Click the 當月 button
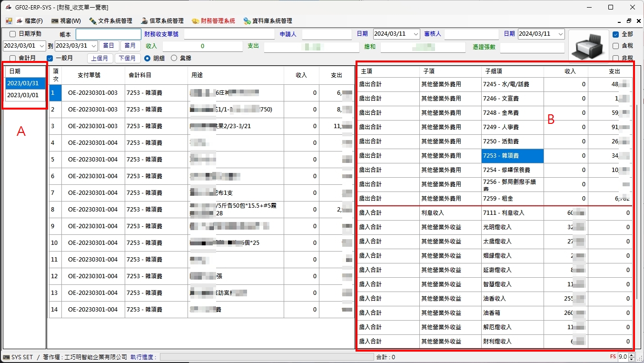This screenshot has width=644, height=363. 130,46
